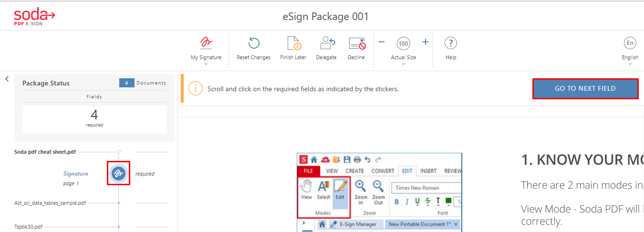Click the info icon in notification bar

(195, 89)
